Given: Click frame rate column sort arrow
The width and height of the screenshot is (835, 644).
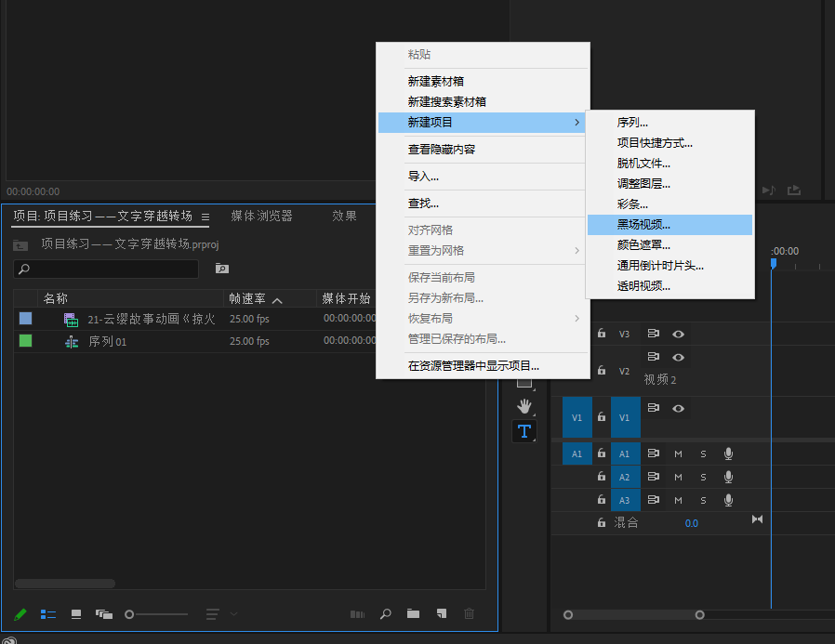Looking at the screenshot, I should pos(277,299).
